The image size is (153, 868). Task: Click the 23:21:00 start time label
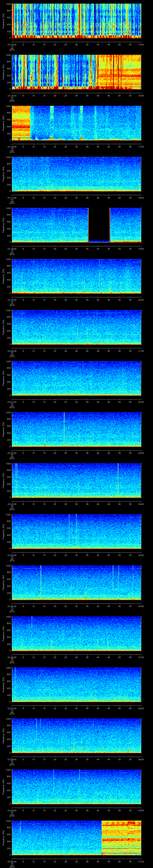[12, 402]
